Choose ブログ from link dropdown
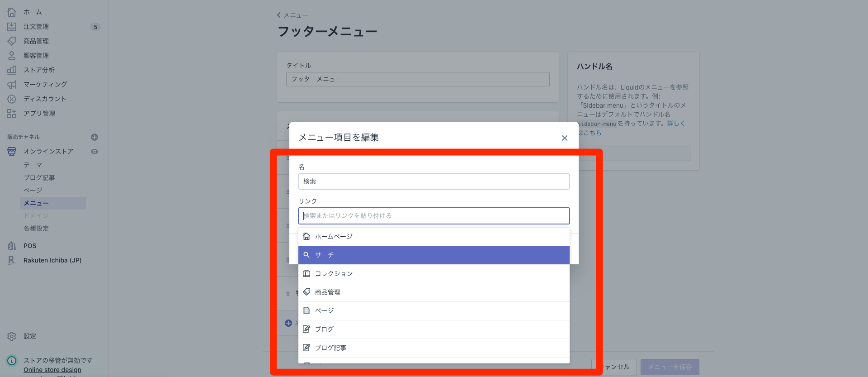This screenshot has width=868, height=377. (x=434, y=329)
